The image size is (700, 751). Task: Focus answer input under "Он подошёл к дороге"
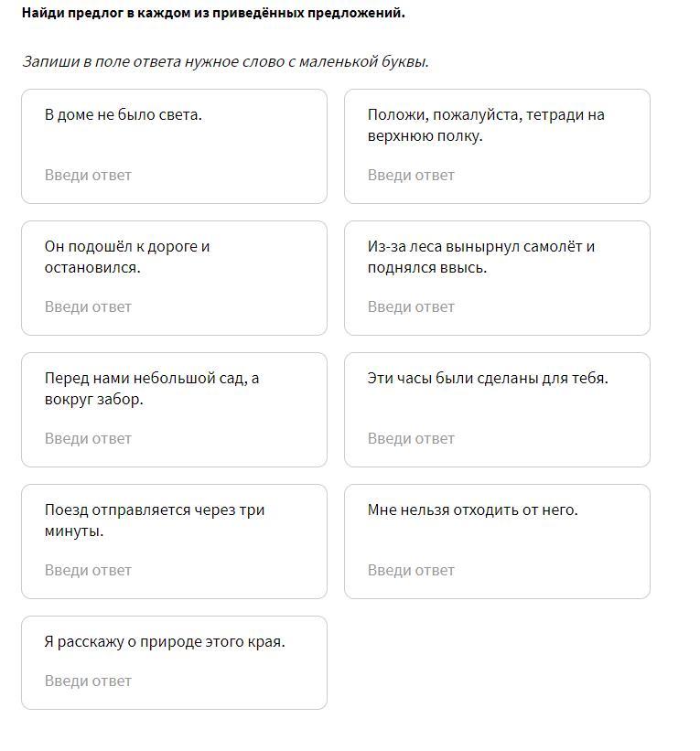tap(174, 306)
